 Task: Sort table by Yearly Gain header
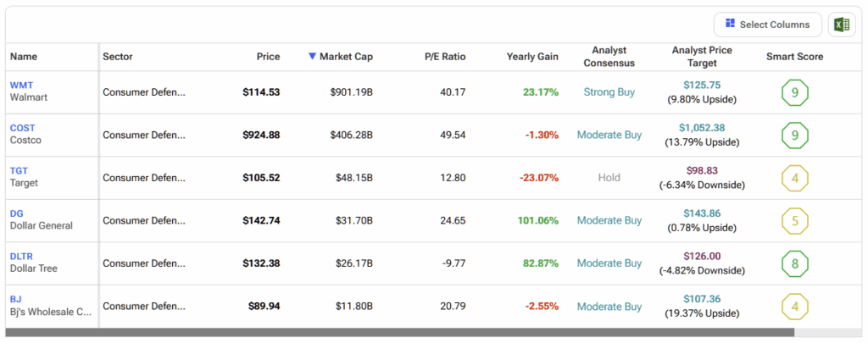click(532, 57)
